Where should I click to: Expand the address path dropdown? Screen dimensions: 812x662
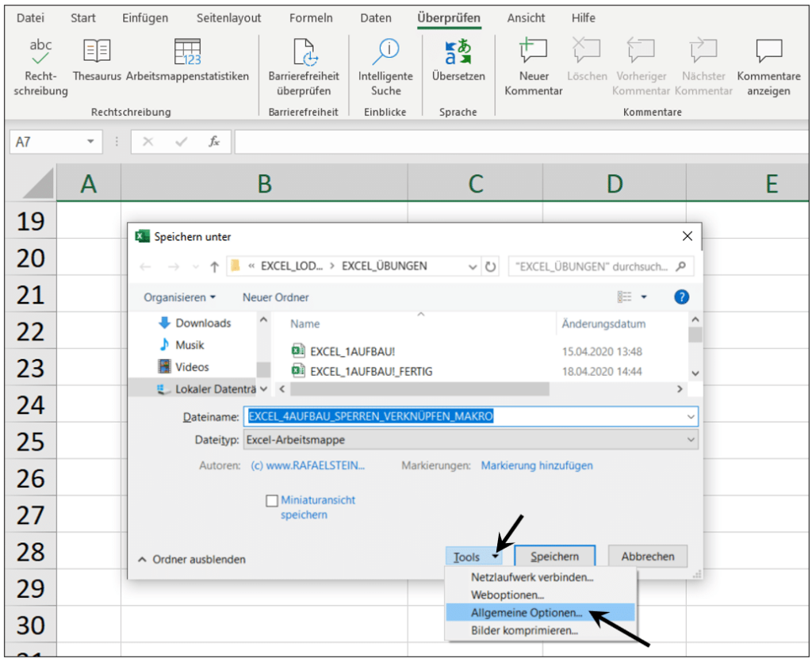[x=473, y=267]
